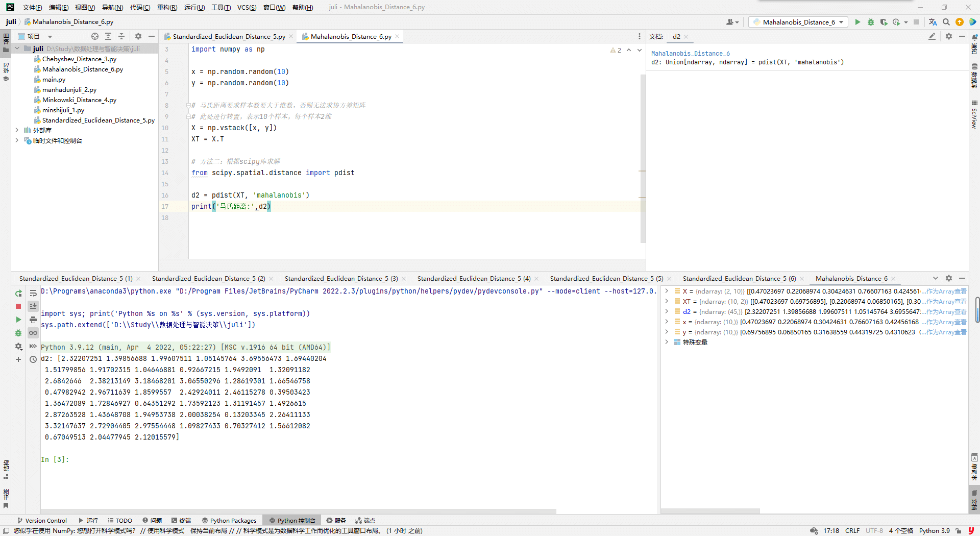This screenshot has height=536, width=980.
Task: Toggle show variables glasses icon
Action: (x=33, y=333)
